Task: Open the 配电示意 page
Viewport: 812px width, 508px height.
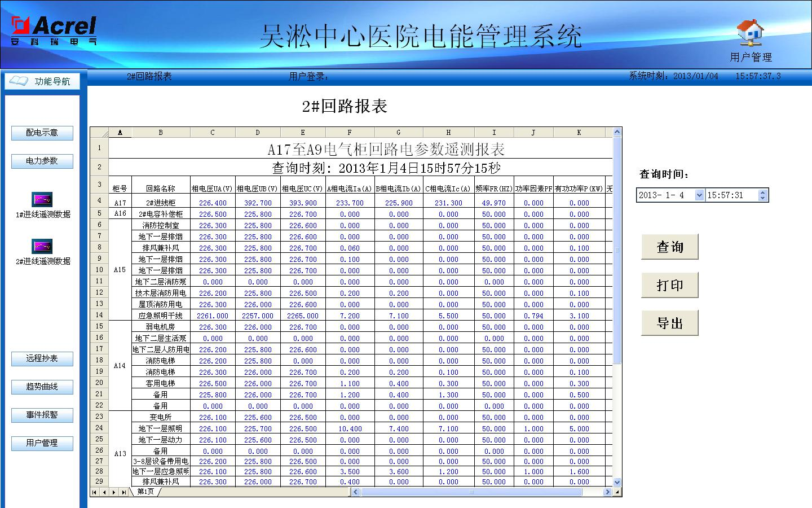Action: pyautogui.click(x=42, y=133)
